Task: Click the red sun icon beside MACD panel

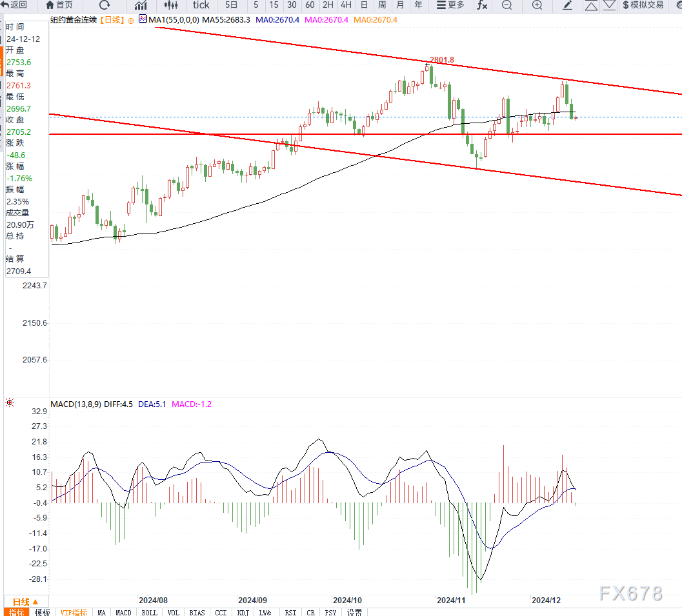Action: point(10,402)
